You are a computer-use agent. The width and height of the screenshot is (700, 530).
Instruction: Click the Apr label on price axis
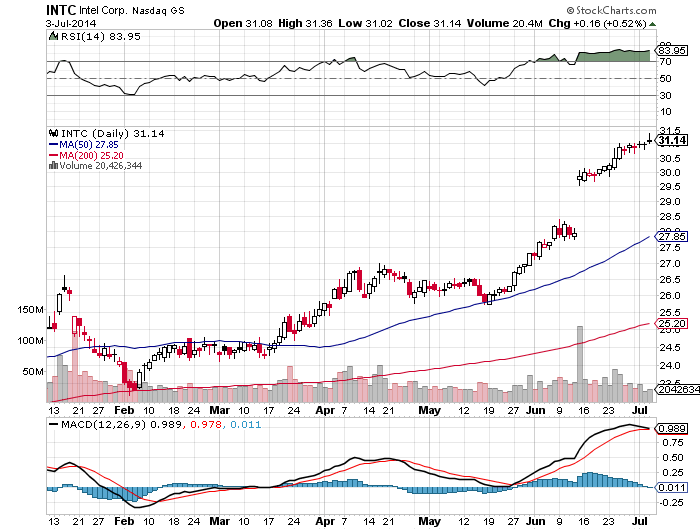click(325, 410)
